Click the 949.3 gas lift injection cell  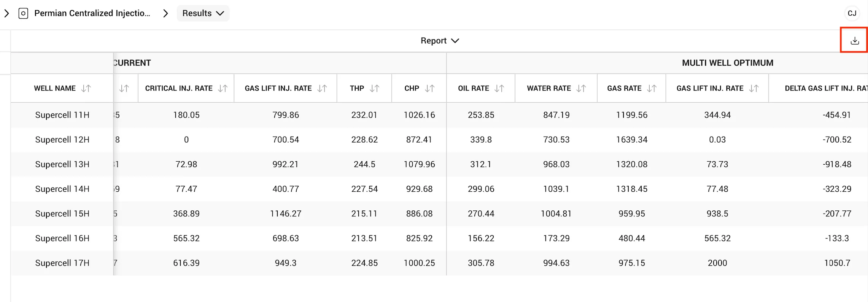[x=286, y=263]
